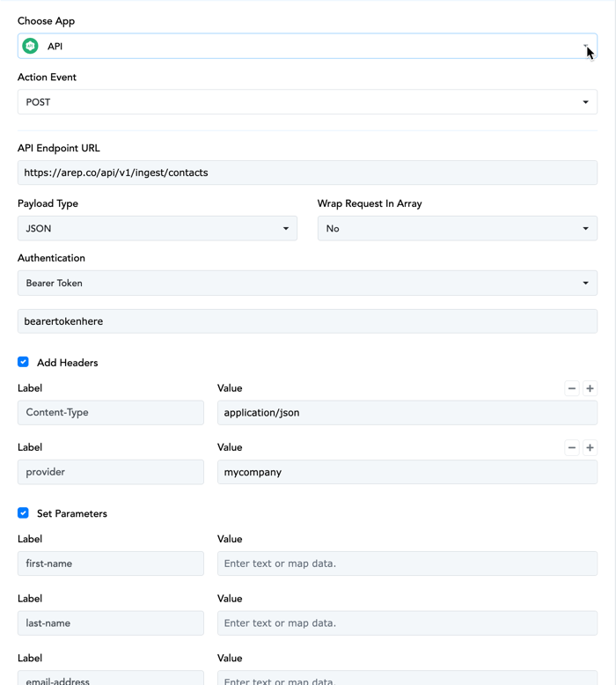Click the bearertokenhere token field
616x685 pixels.
(307, 321)
